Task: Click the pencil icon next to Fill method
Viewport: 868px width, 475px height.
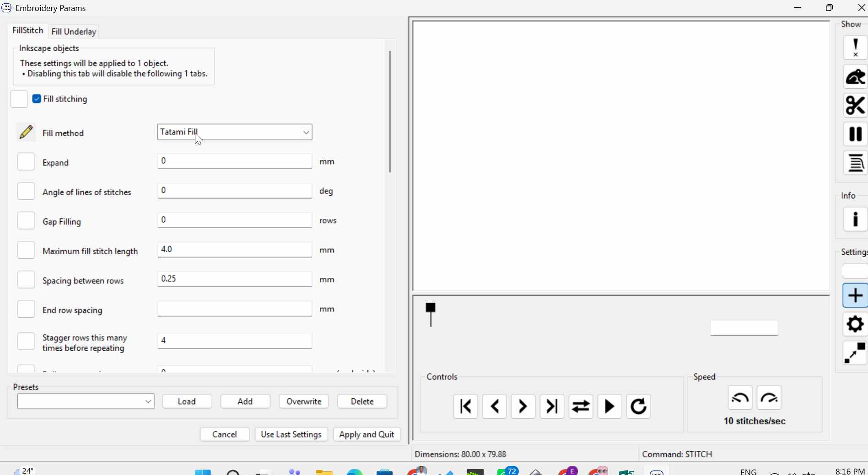Action: point(26,133)
